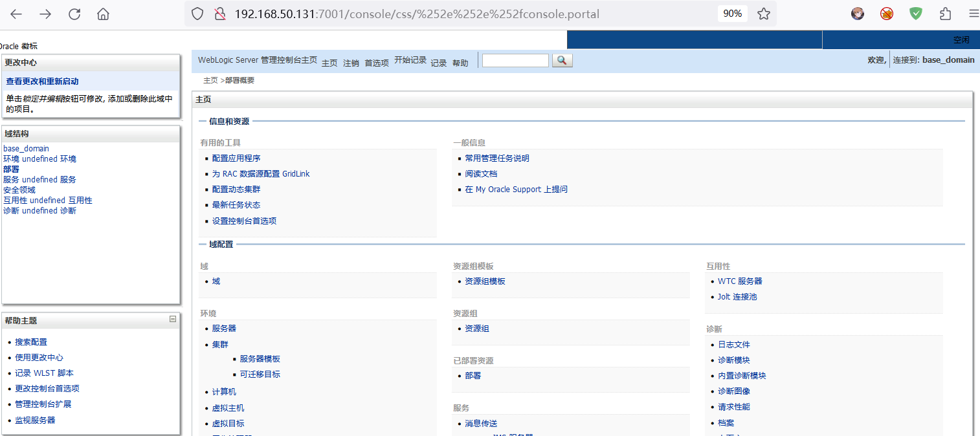The width and height of the screenshot is (980, 436).
Task: Expand the 环境 tree node
Action: point(39,159)
